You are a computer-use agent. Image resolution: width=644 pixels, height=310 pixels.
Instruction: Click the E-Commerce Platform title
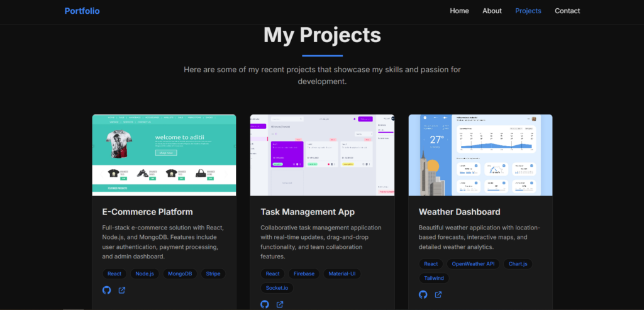(147, 212)
